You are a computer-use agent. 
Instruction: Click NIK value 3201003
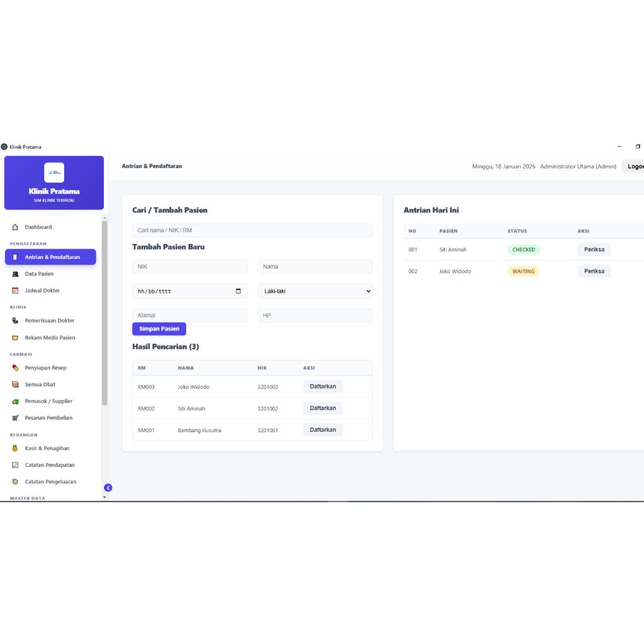pos(268,387)
